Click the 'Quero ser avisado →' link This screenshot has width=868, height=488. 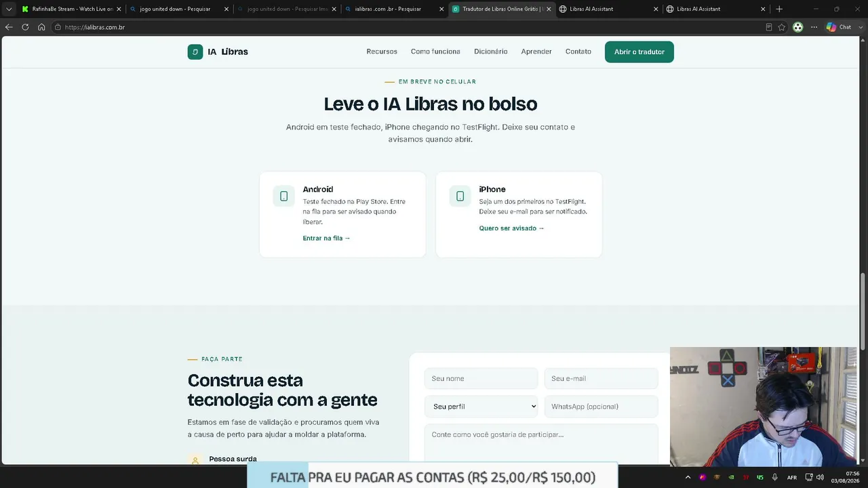coord(512,228)
